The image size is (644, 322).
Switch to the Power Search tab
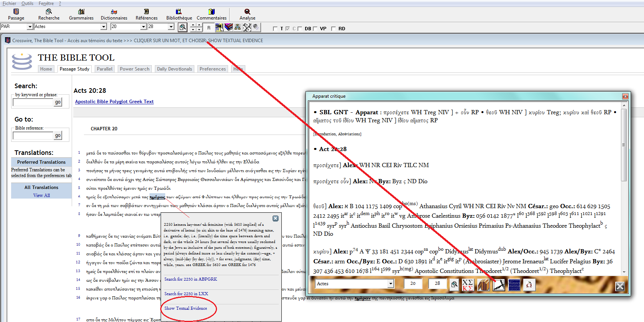click(x=135, y=69)
